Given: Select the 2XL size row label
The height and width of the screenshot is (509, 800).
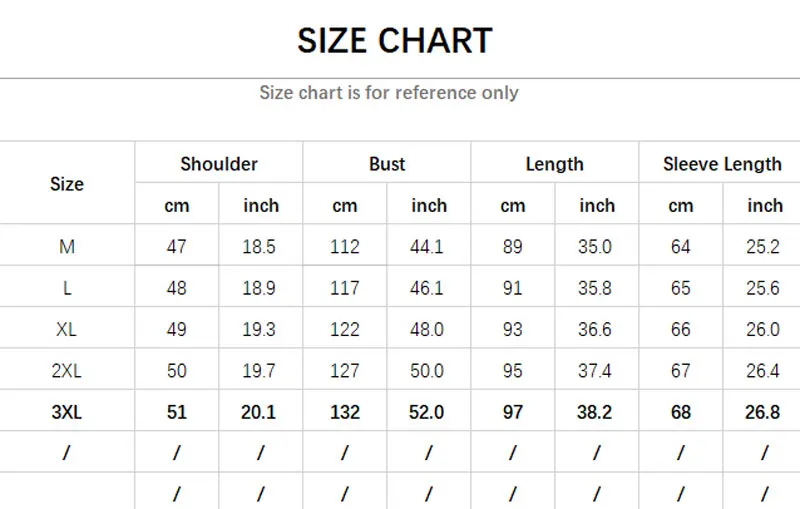Looking at the screenshot, I should 67,371.
